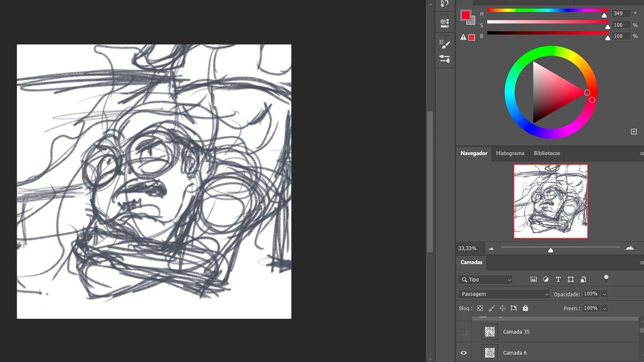The image size is (644, 362).
Task: Select the Camadas tab
Action: coord(471,263)
